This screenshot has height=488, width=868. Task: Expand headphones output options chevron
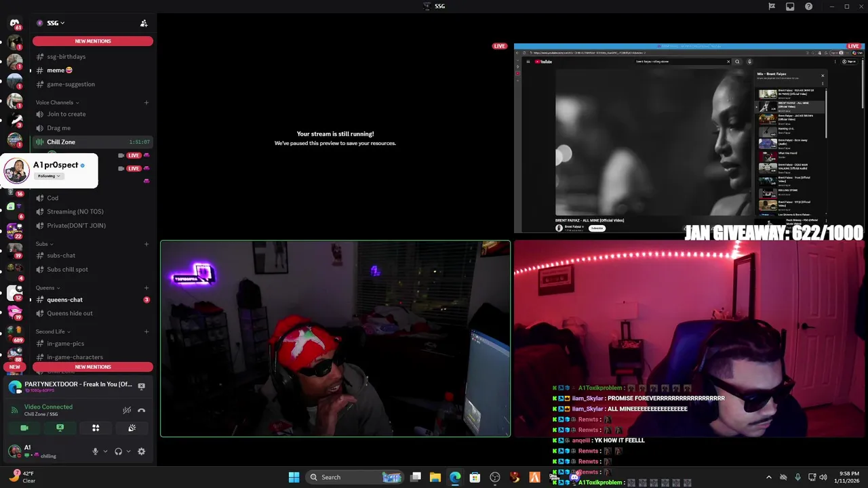click(x=128, y=451)
